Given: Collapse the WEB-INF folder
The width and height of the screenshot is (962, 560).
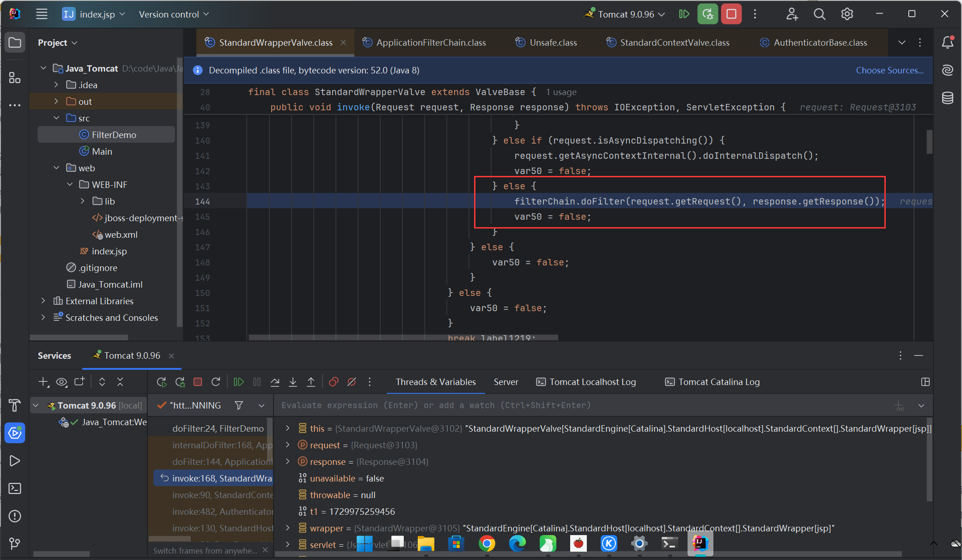Looking at the screenshot, I should coord(70,185).
